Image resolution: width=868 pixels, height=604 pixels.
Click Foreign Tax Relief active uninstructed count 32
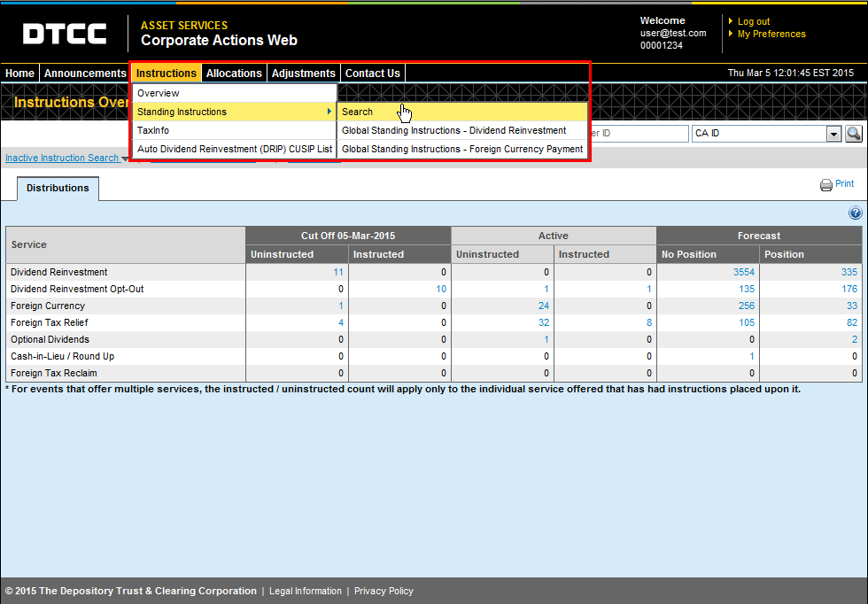543,323
